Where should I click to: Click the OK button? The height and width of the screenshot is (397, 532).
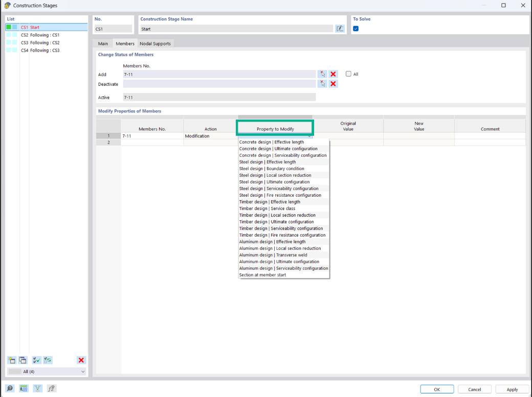(x=437, y=389)
